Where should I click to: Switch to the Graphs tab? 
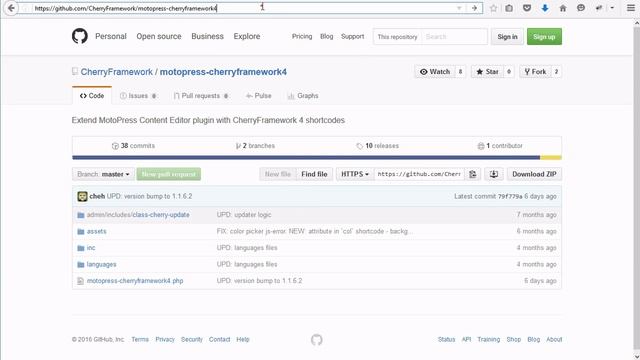pos(303,96)
